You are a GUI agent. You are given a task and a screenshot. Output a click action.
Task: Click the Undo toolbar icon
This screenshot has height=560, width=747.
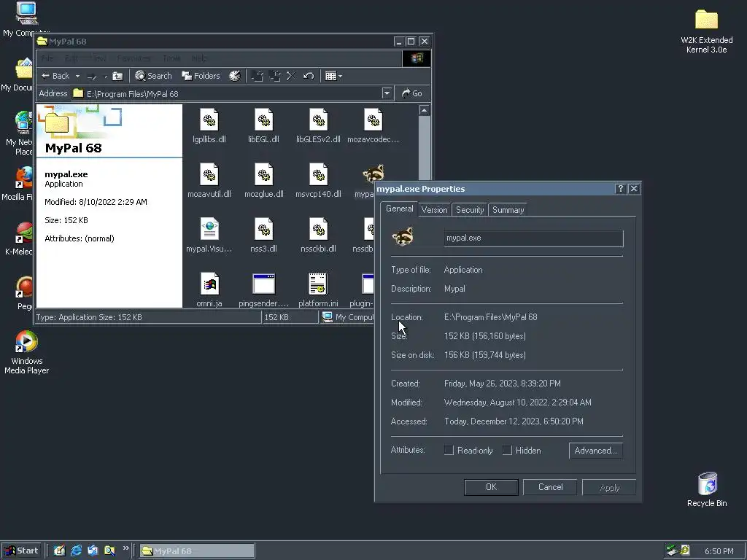click(x=309, y=76)
